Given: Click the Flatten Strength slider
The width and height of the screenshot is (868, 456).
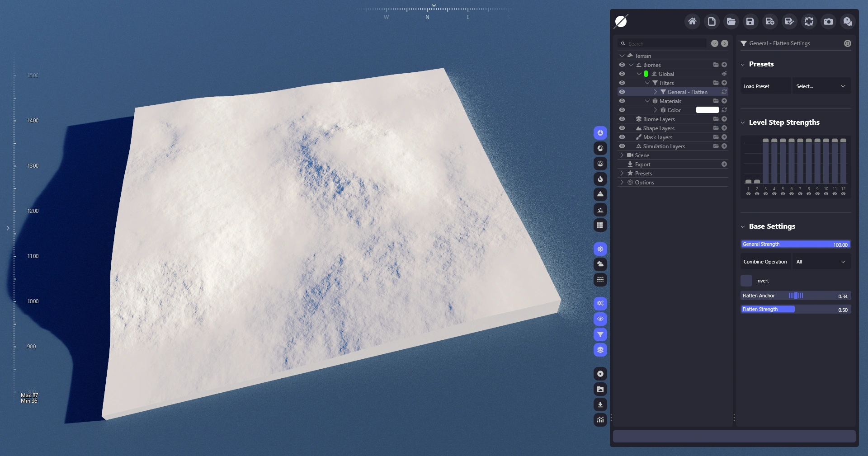Looking at the screenshot, I should (796, 310).
